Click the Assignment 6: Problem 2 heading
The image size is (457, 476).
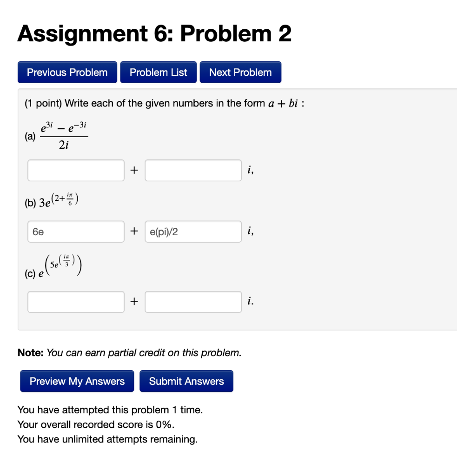click(x=153, y=33)
